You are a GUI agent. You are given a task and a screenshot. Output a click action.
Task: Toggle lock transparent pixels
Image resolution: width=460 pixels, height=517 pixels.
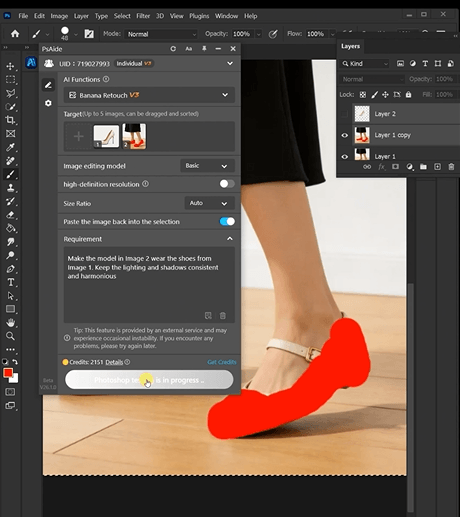[363, 95]
